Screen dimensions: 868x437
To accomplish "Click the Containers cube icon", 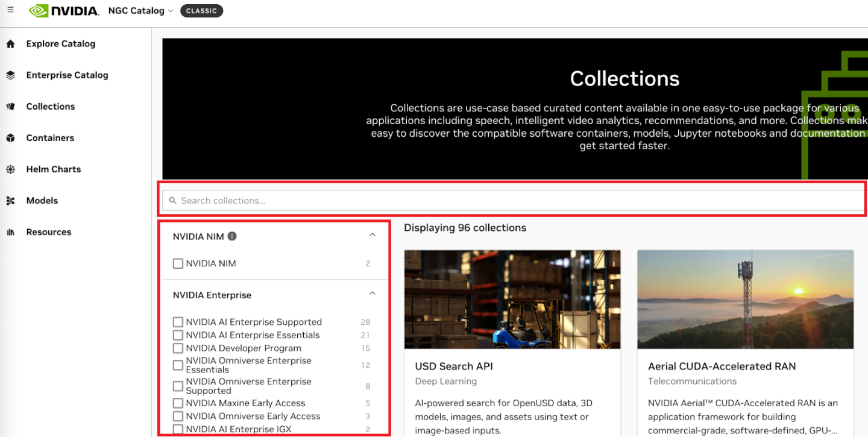I will click(10, 138).
